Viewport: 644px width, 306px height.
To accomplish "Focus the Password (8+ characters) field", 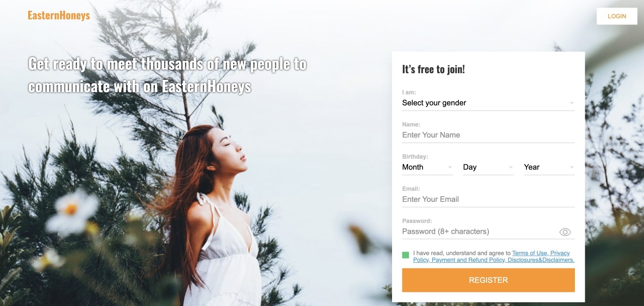I will coord(479,231).
